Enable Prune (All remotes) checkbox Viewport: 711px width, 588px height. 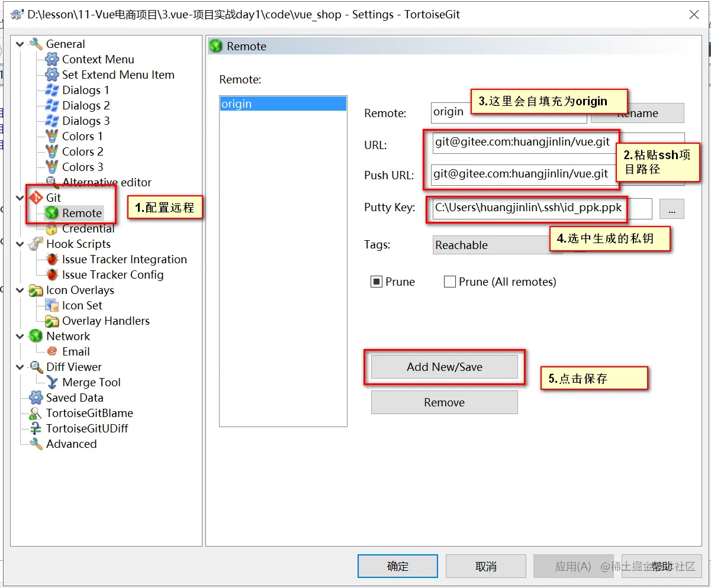click(x=449, y=282)
